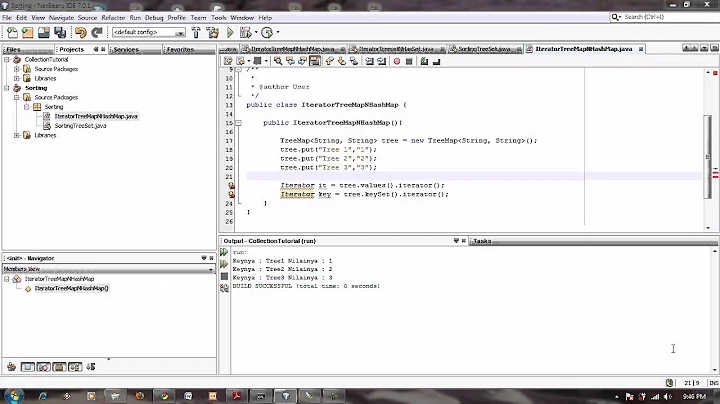720x404 pixels.
Task: Switch to the Favorites tab
Action: tap(180, 50)
